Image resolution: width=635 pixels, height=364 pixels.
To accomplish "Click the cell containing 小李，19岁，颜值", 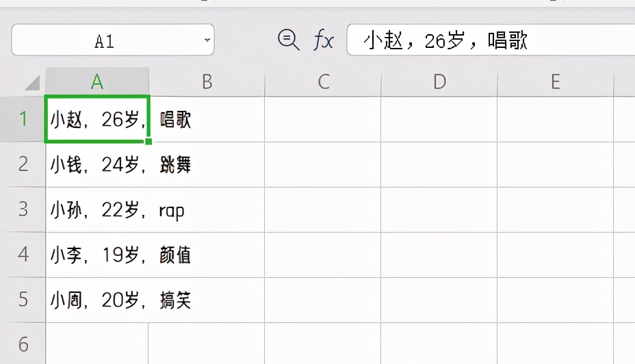I will pos(97,255).
